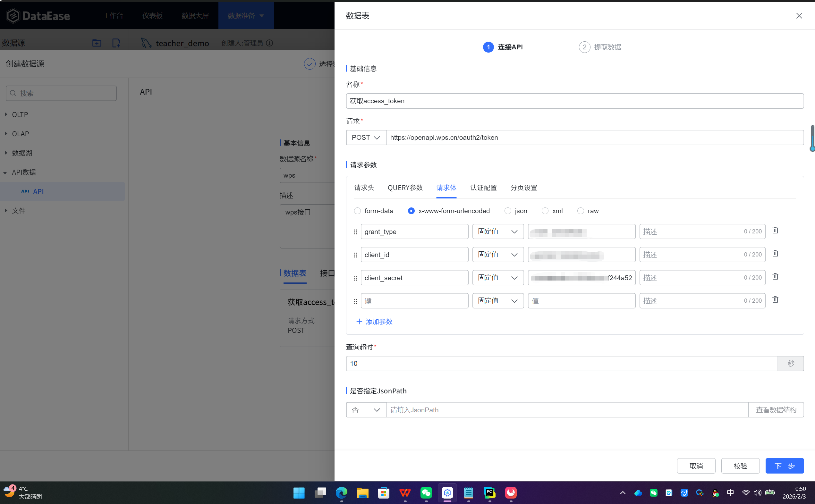815x504 pixels.
Task: Open WeChat from the taskbar
Action: point(426,493)
